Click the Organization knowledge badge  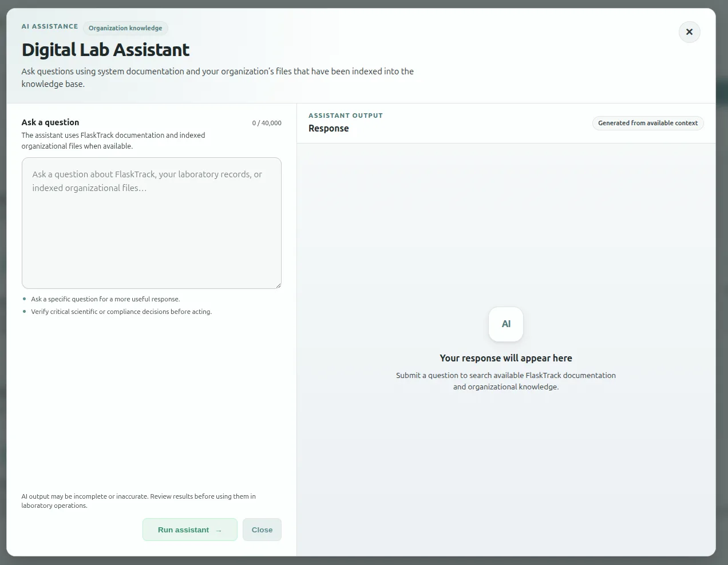(x=125, y=28)
